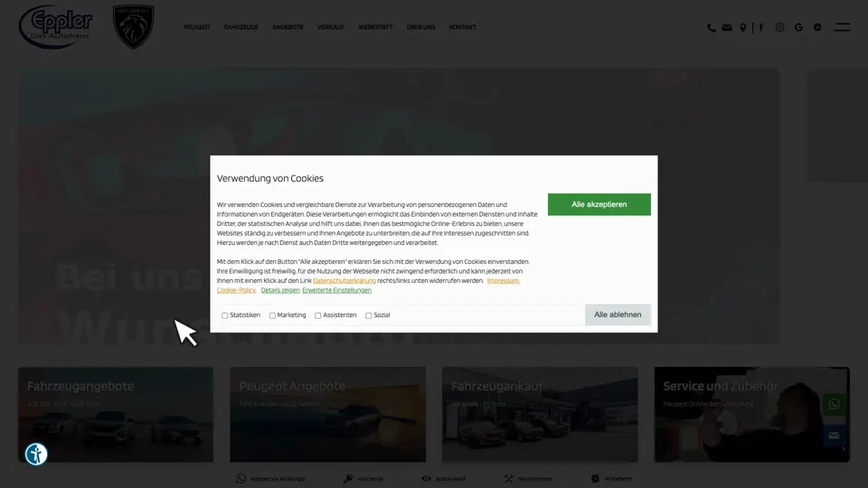This screenshot has height=488, width=868.
Task: Open the WERKSTATT menu item
Action: point(375,27)
